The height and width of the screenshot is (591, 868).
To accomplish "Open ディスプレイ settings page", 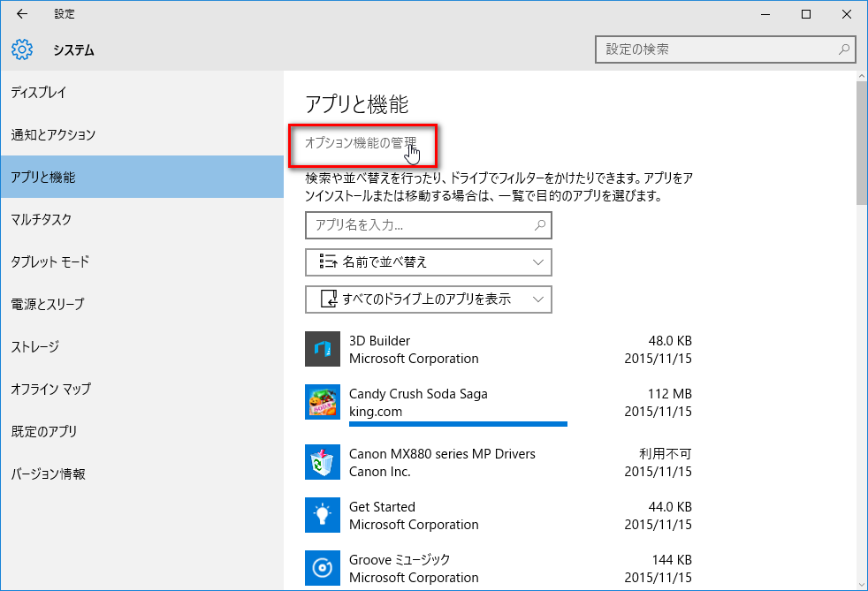I will [142, 92].
